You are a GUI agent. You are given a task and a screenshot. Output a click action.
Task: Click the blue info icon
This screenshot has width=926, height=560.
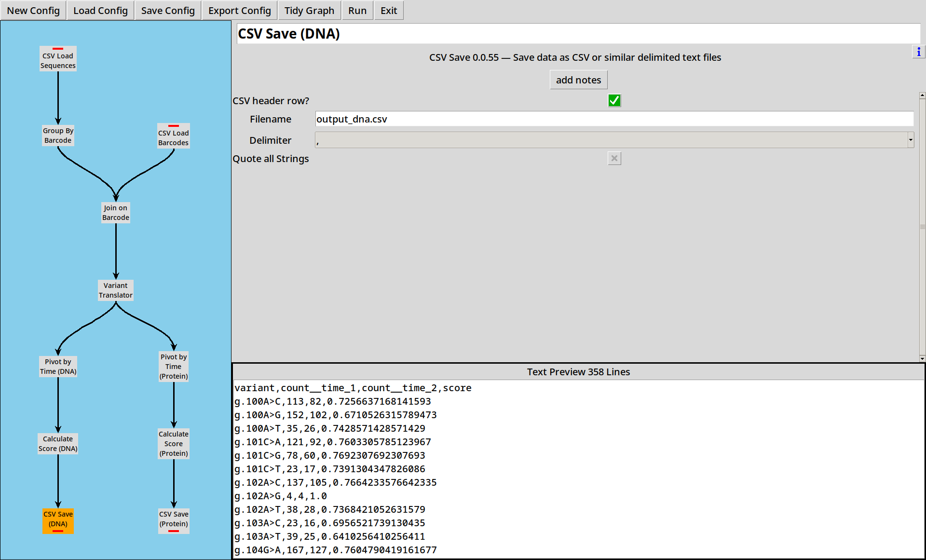click(x=918, y=52)
